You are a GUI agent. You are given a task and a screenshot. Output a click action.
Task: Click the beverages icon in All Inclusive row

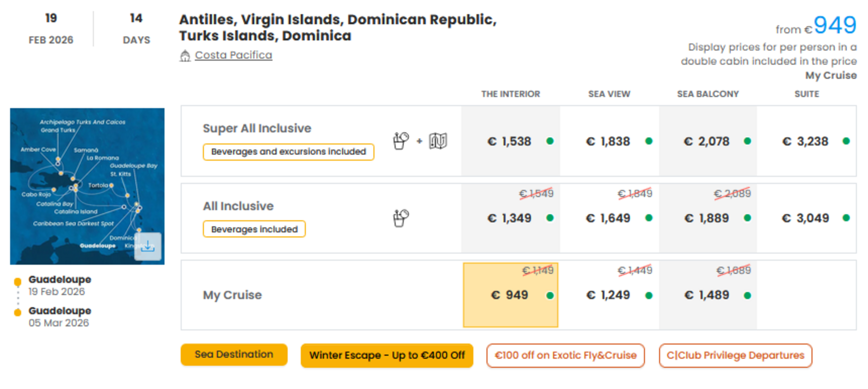coord(401,218)
